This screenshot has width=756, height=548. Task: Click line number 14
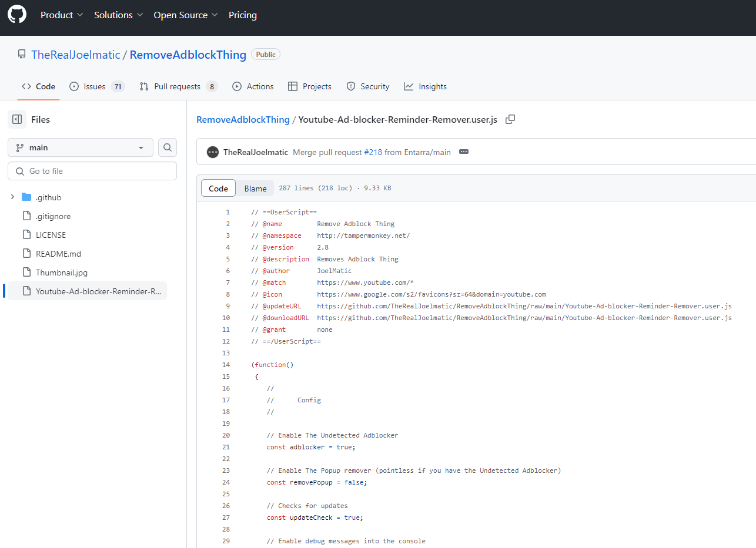coord(226,365)
